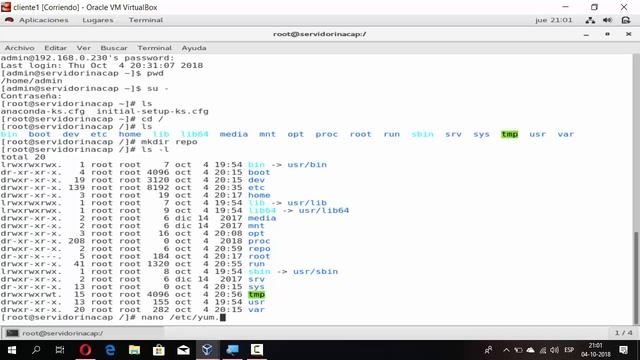Click the OneDrive cloud tray icon
The image size is (640, 360).
click(x=530, y=350)
